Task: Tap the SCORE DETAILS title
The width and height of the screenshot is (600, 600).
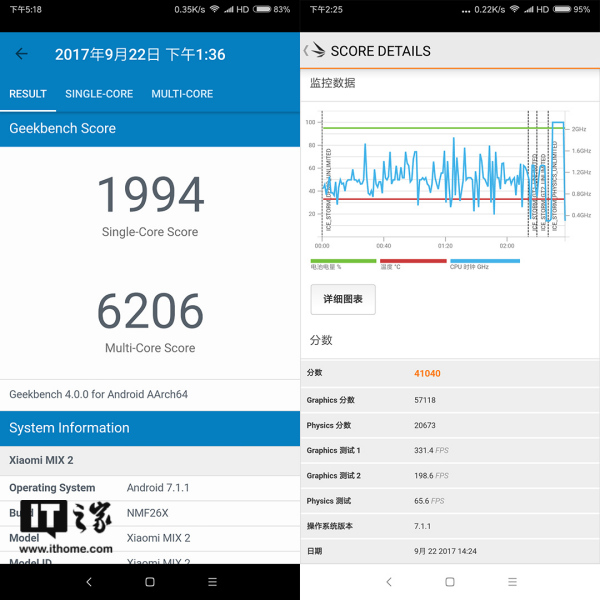Action: tap(381, 51)
